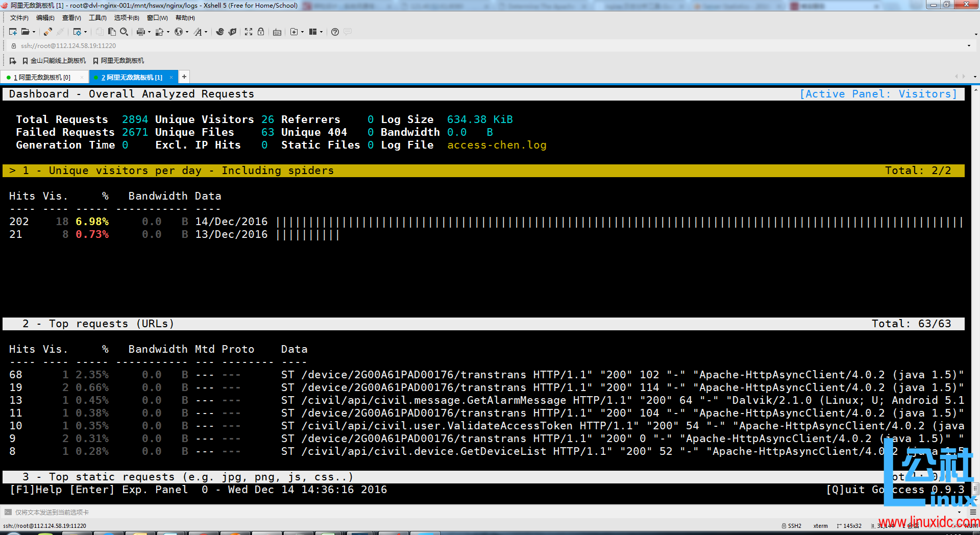
Task: Click the virtual keyboard icon
Action: [277, 32]
